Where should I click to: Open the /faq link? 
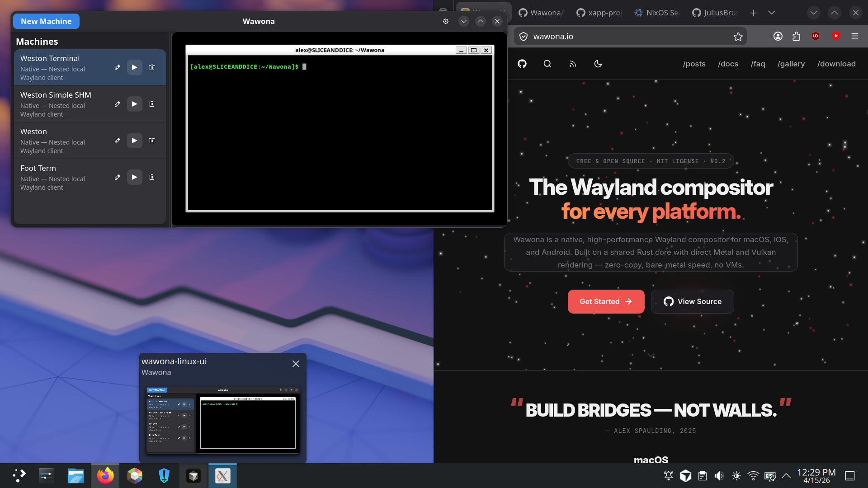(x=758, y=64)
